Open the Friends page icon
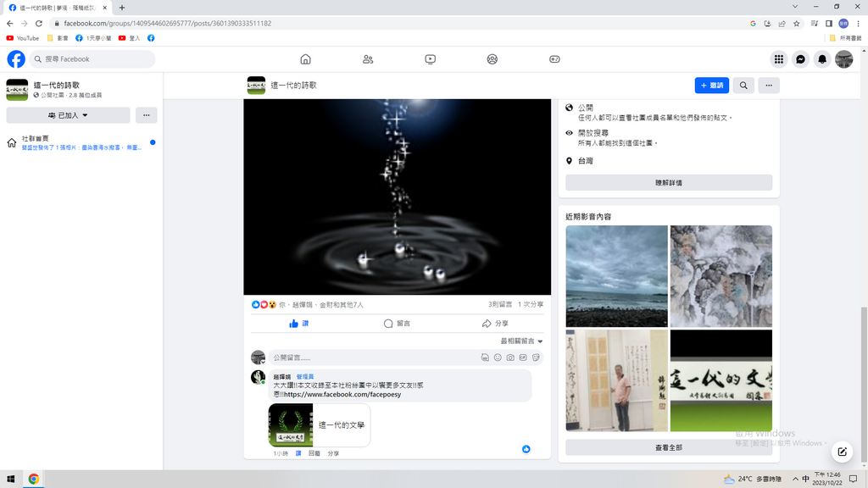 pos(368,59)
